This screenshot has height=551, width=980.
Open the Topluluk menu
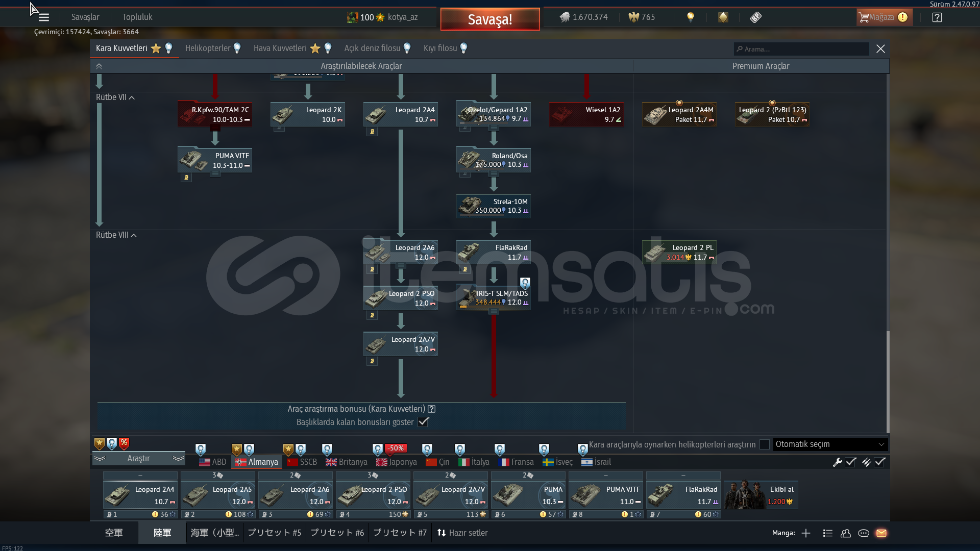point(137,17)
